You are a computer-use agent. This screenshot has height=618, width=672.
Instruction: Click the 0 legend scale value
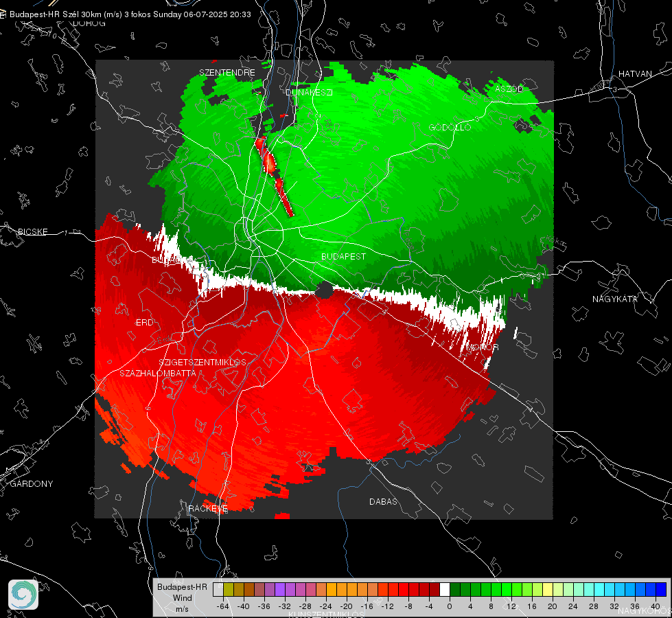point(449,606)
